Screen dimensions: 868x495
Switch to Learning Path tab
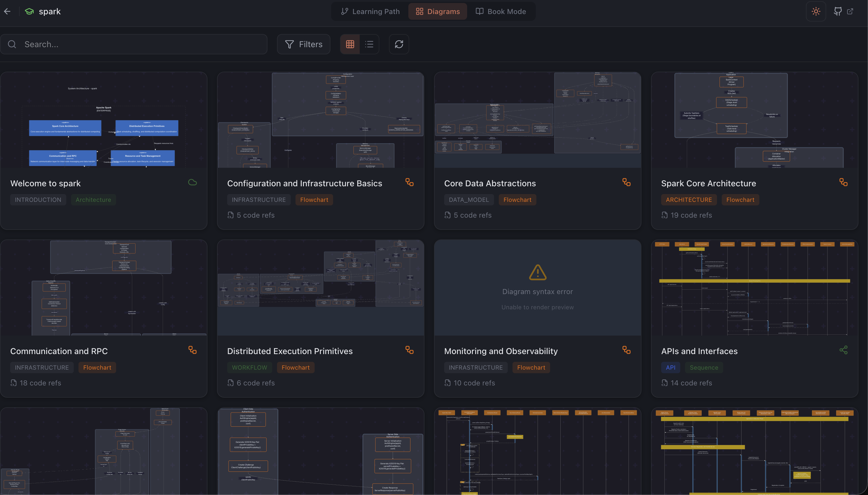370,12
